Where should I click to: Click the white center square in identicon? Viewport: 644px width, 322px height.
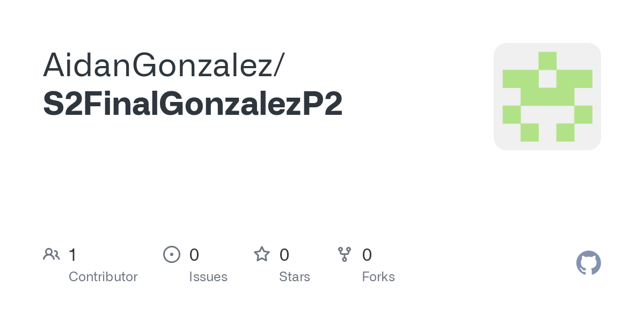click(547, 79)
